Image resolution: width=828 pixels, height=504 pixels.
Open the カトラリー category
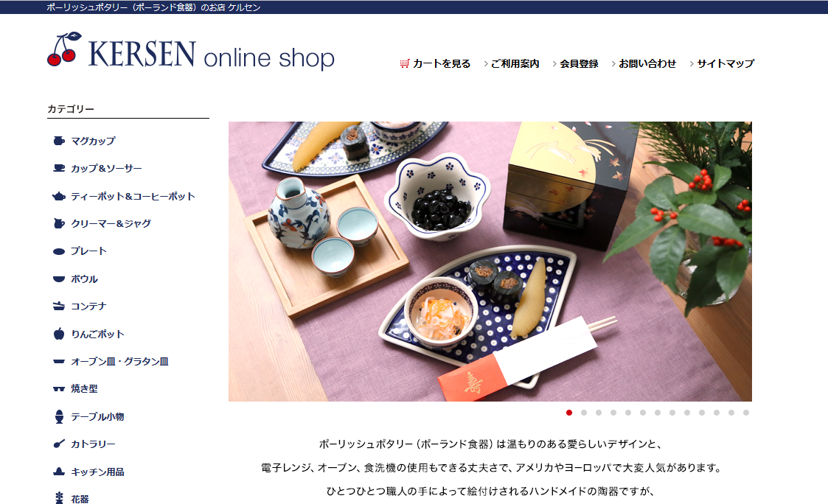point(93,444)
